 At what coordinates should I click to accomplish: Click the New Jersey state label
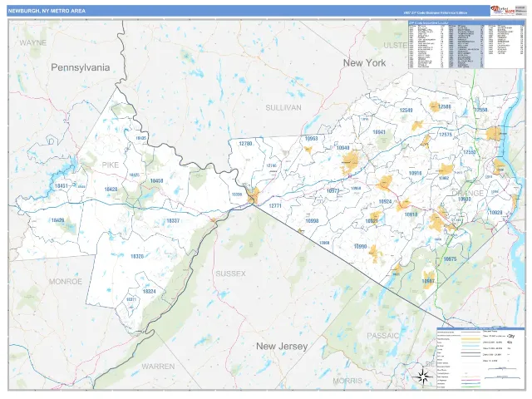282,346
